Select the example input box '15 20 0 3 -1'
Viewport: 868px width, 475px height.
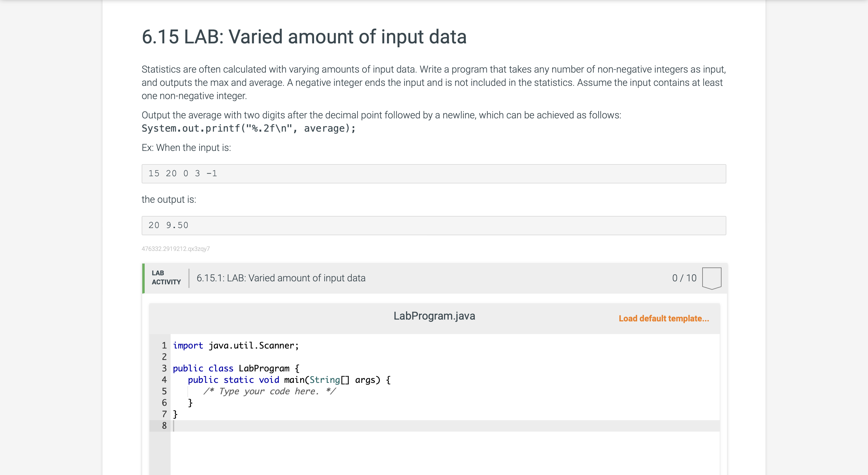point(434,174)
